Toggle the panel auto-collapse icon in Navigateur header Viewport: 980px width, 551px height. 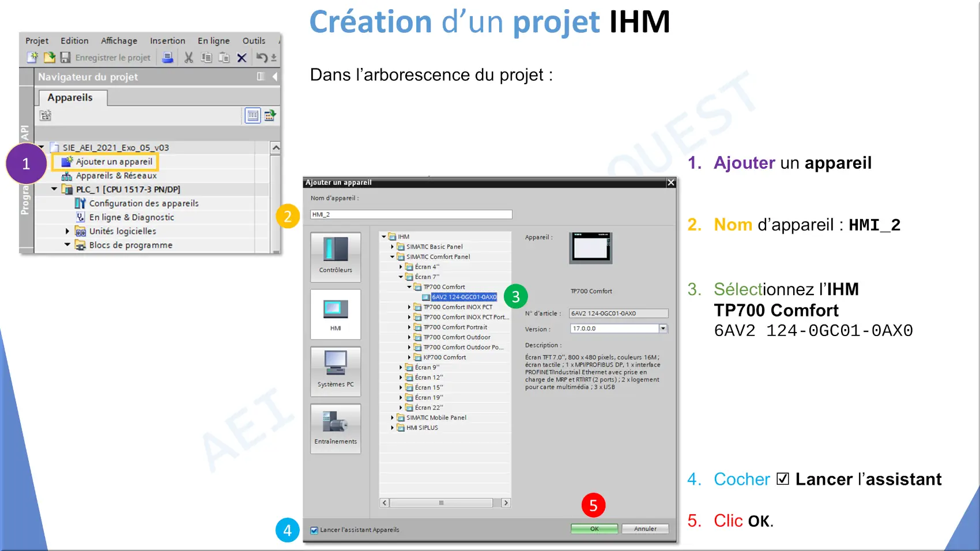click(x=261, y=77)
